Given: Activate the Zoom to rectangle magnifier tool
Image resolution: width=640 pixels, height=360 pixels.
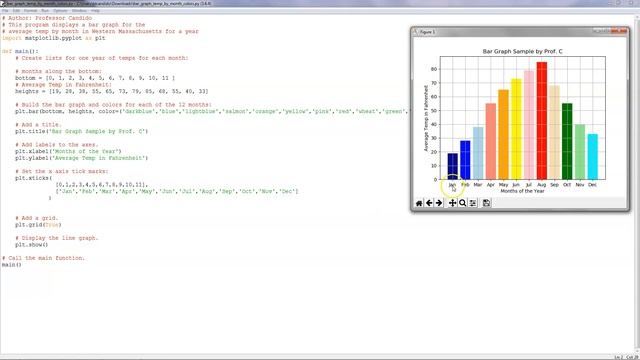Looking at the screenshot, I should point(462,203).
